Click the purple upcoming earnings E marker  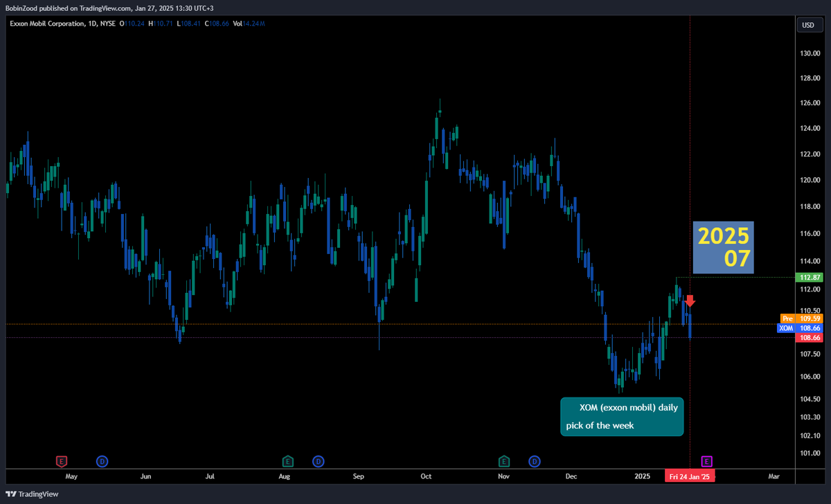point(707,461)
